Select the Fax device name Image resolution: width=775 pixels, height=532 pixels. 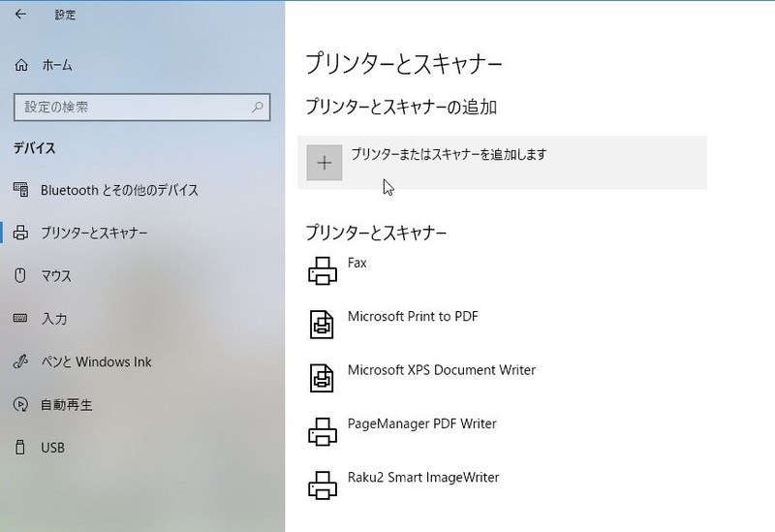pyautogui.click(x=357, y=263)
